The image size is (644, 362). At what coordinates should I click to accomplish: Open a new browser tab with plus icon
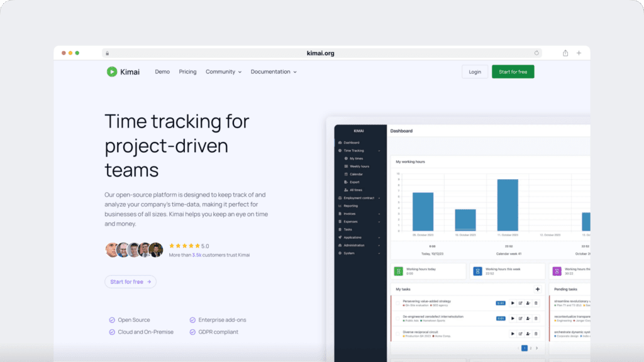pos(579,53)
